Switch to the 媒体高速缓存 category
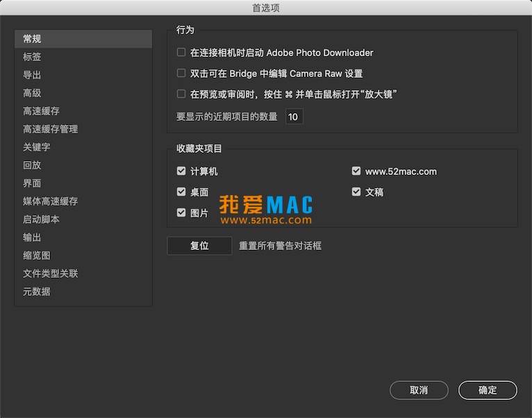 (x=83, y=201)
